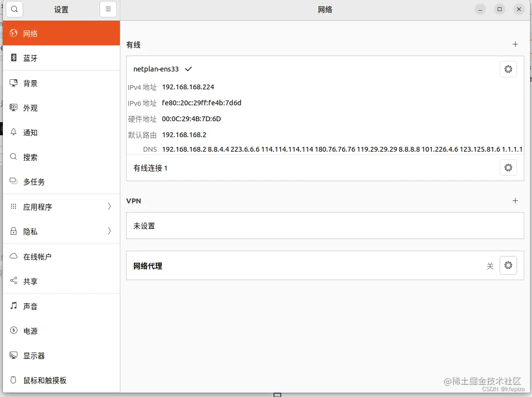Open Sound settings panel

61,306
